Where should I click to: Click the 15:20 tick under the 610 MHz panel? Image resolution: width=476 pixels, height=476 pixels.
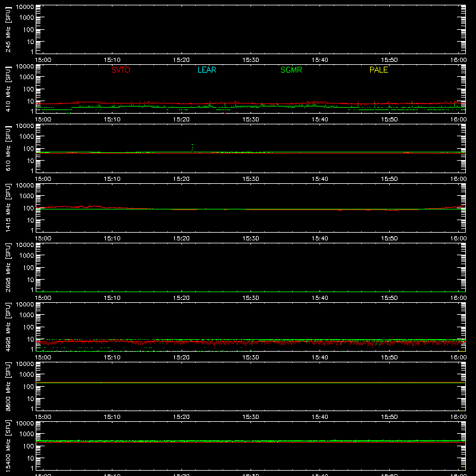click(181, 179)
